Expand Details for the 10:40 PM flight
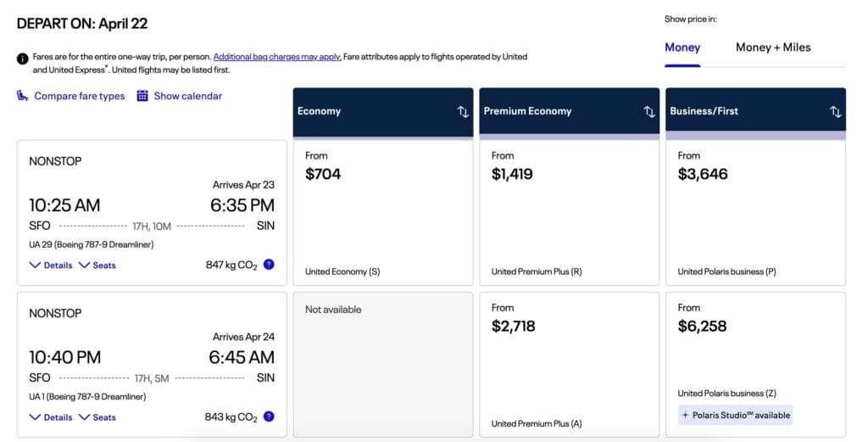Screen dimensions: 868x442 click(51, 417)
